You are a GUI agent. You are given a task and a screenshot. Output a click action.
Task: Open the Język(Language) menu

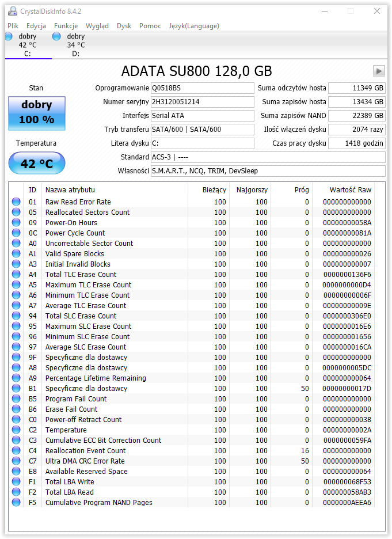pyautogui.click(x=194, y=26)
